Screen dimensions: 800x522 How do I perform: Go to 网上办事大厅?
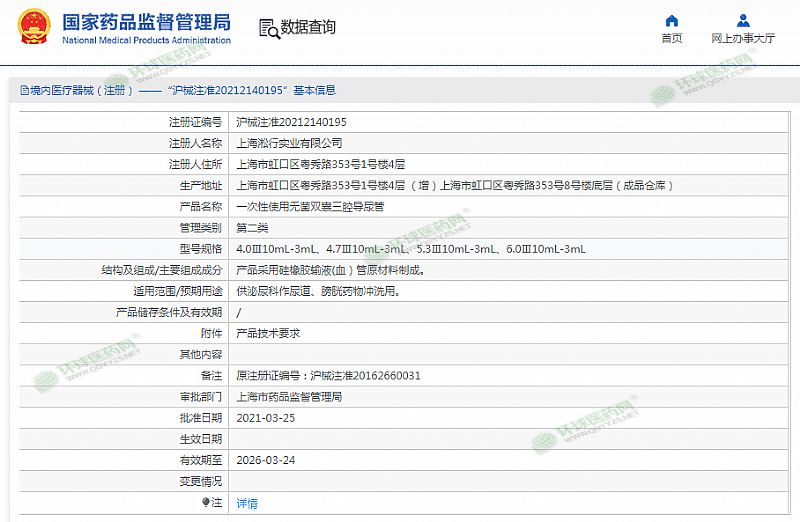point(742,38)
